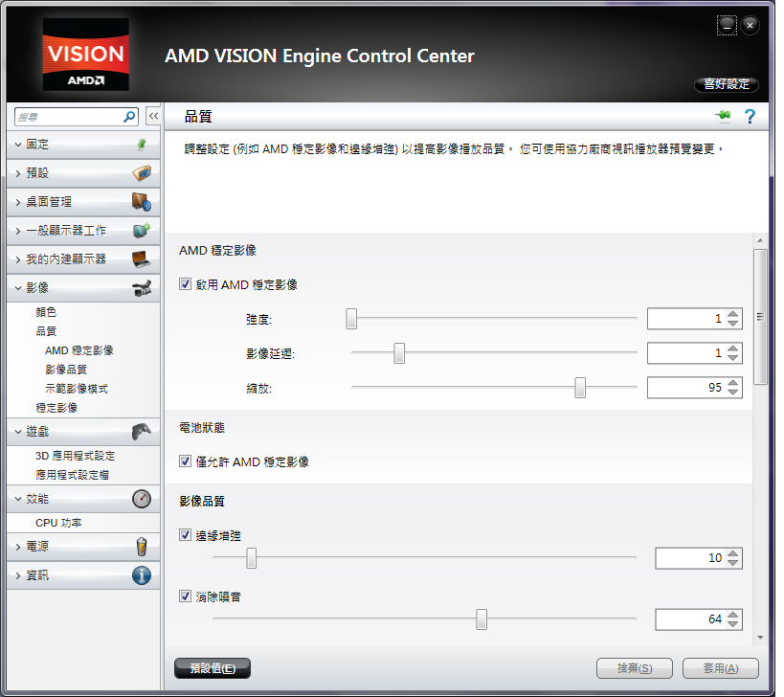Click the video camera icon beside 影像

click(144, 286)
